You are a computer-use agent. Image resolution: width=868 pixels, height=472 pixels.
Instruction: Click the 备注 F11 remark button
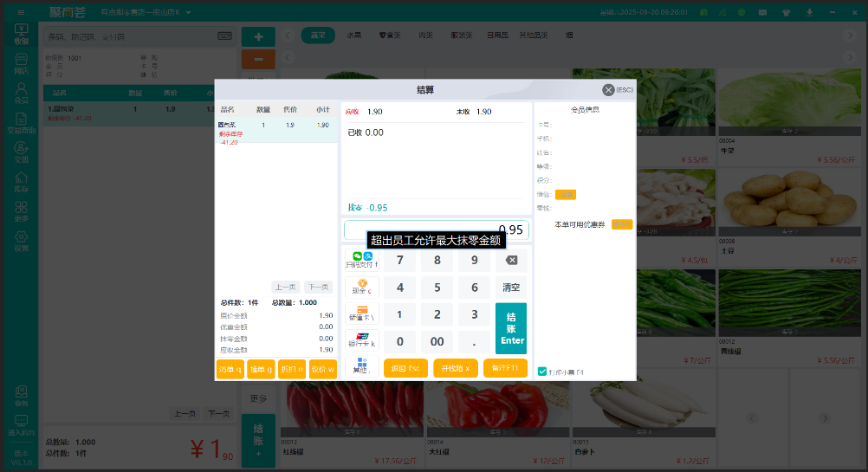[505, 368]
